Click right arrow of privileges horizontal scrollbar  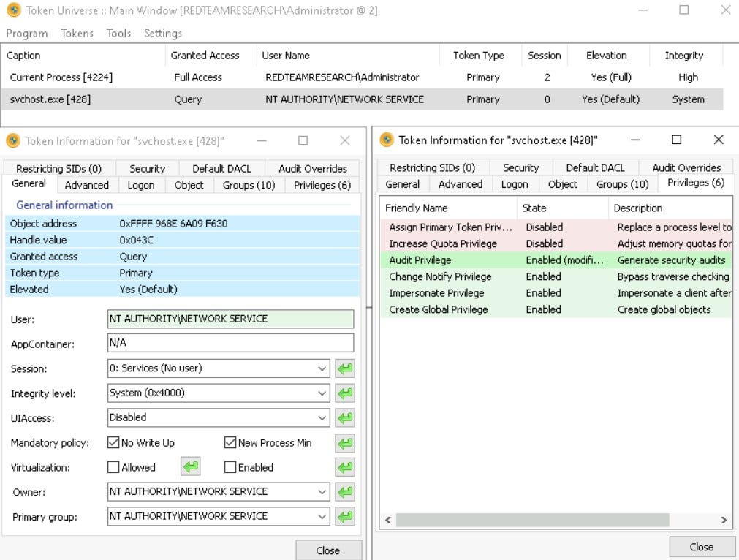[x=724, y=520]
